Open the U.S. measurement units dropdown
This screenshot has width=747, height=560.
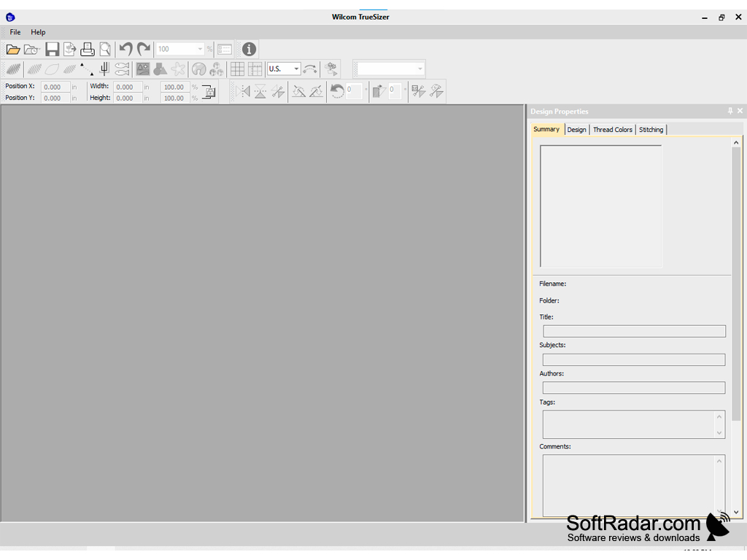284,69
